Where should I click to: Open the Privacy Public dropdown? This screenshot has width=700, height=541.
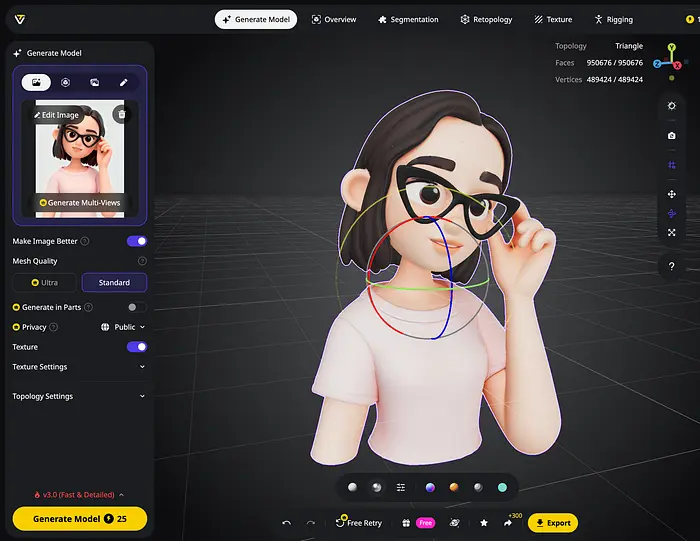click(123, 327)
